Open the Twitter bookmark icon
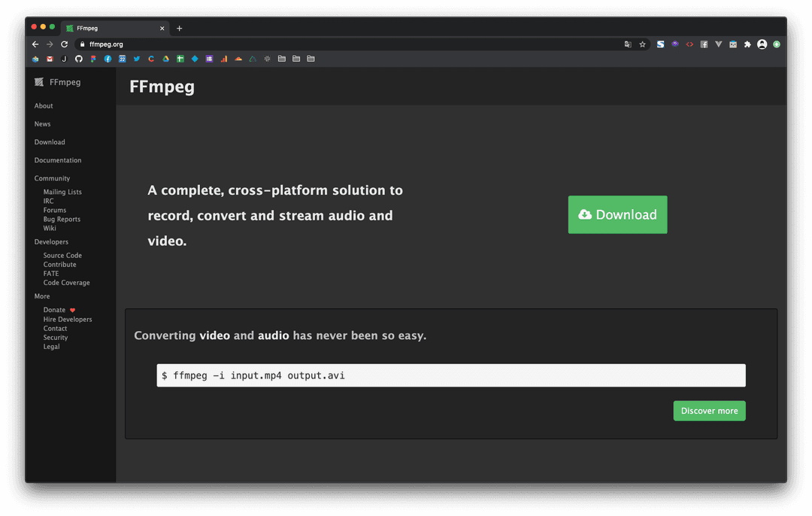Viewport: 812px width, 516px height. click(136, 59)
